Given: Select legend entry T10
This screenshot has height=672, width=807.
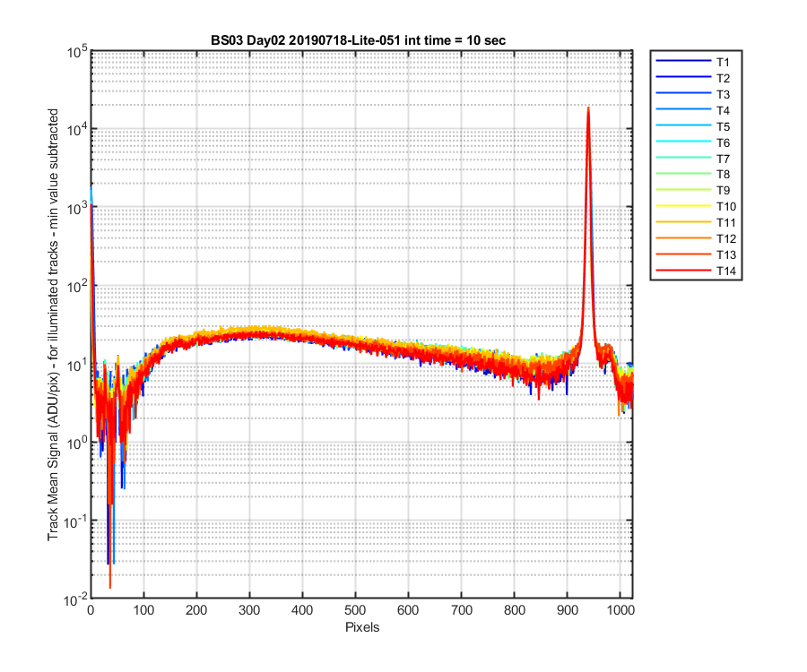Looking at the screenshot, I should coord(696,206).
